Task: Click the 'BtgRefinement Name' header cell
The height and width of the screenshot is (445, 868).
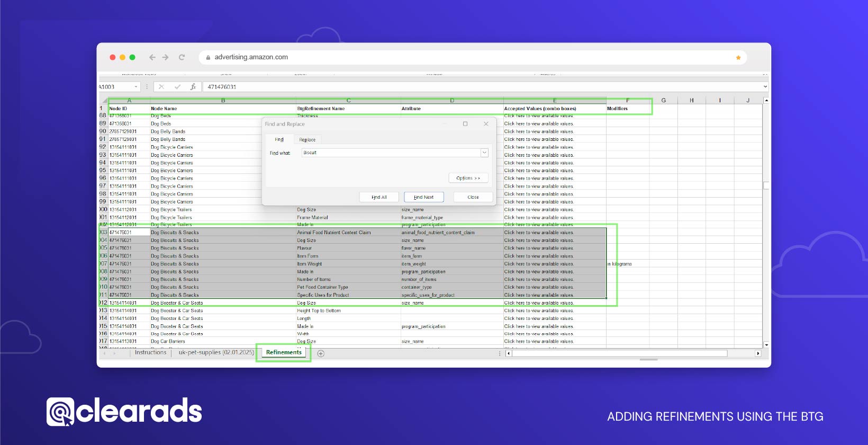Action: coord(348,109)
